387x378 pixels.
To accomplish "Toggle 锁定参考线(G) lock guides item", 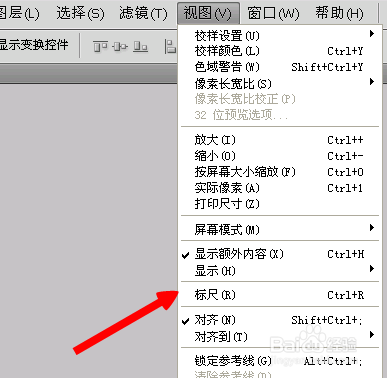I will pyautogui.click(x=280, y=361).
